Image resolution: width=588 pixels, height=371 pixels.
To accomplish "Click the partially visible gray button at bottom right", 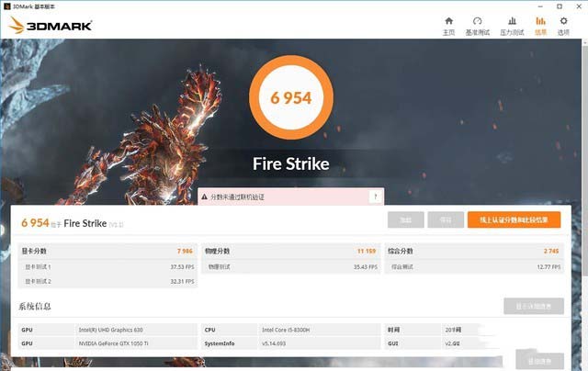I will pyautogui.click(x=539, y=360).
